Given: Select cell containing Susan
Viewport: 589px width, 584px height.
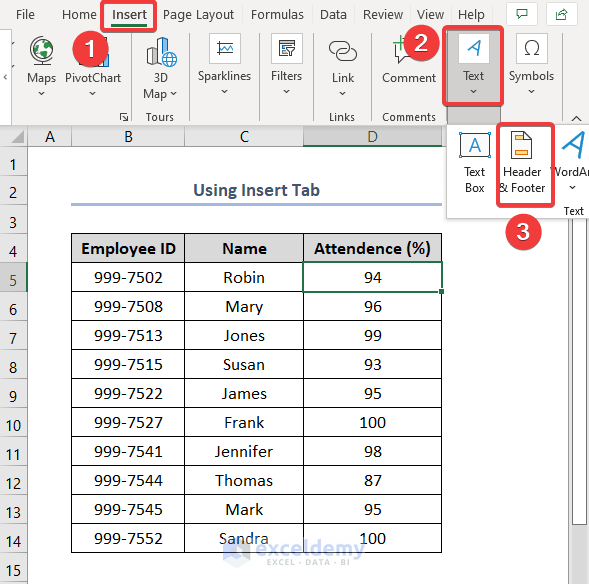Looking at the screenshot, I should point(244,364).
